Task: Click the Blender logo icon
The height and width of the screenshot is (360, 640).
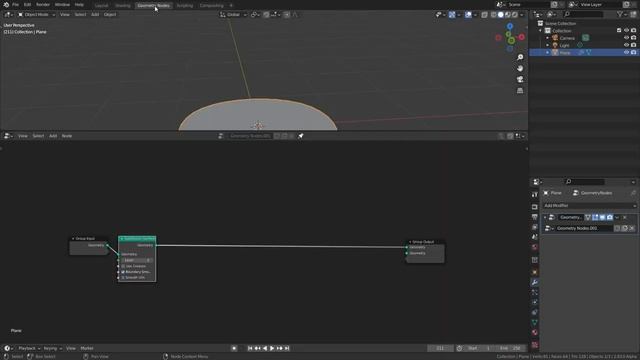Action: (x=6, y=4)
